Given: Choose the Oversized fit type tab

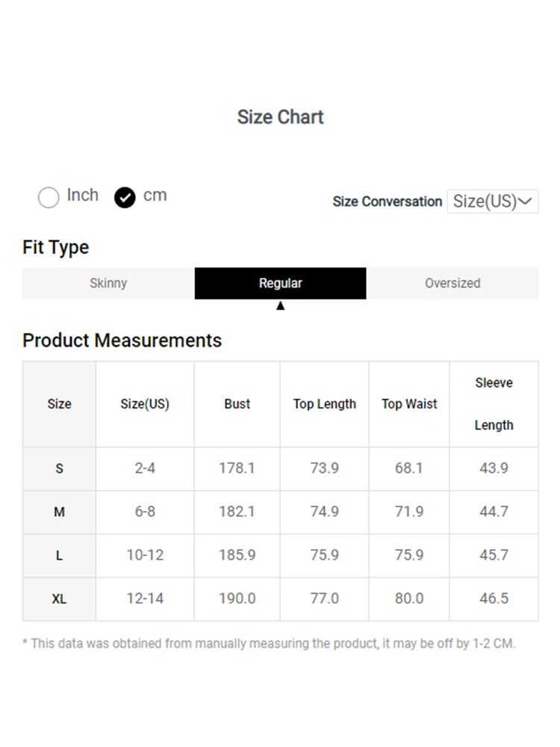Looking at the screenshot, I should tap(452, 283).
